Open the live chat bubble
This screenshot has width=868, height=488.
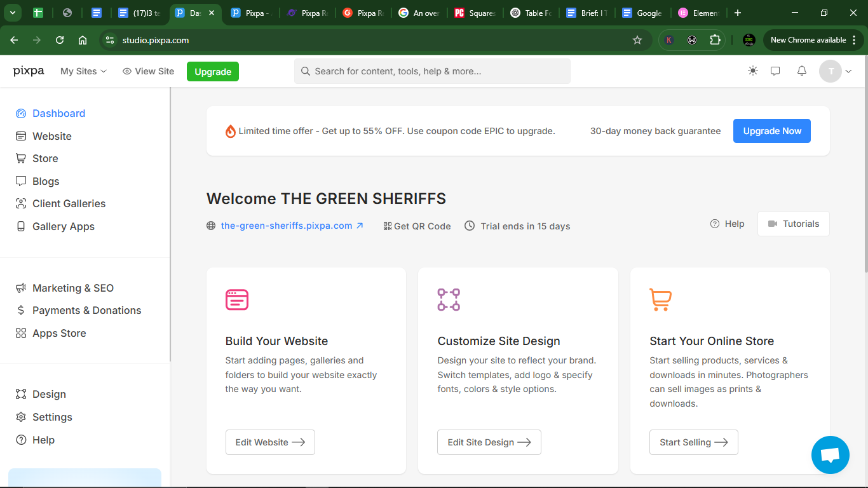831,455
